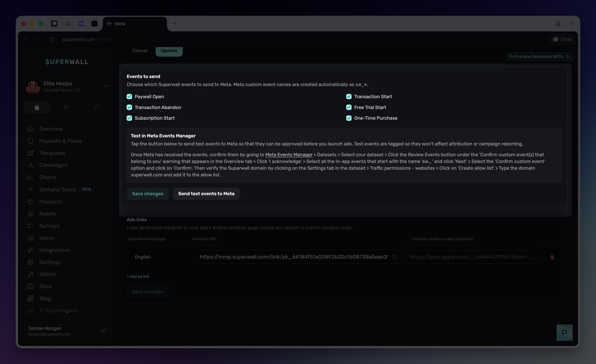Image resolution: width=596 pixels, height=364 pixels.
Task: Uncheck the Subscription Start event
Action: click(x=129, y=118)
